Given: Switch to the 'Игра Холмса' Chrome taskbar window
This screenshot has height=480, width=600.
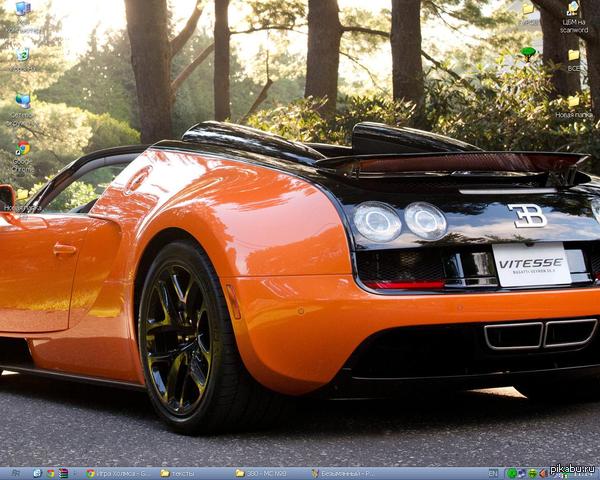Looking at the screenshot, I should pos(115,473).
